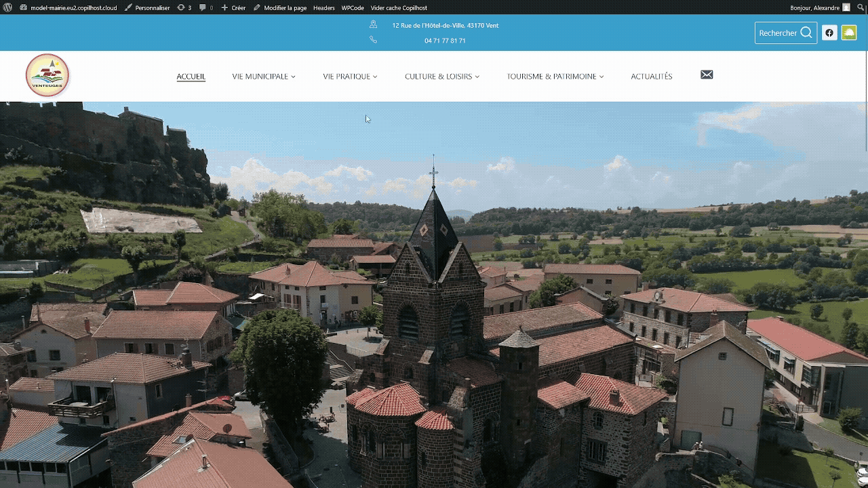The image size is (868, 488).
Task: Expand the Tourisme & Patrimoine menu
Action: click(555, 77)
